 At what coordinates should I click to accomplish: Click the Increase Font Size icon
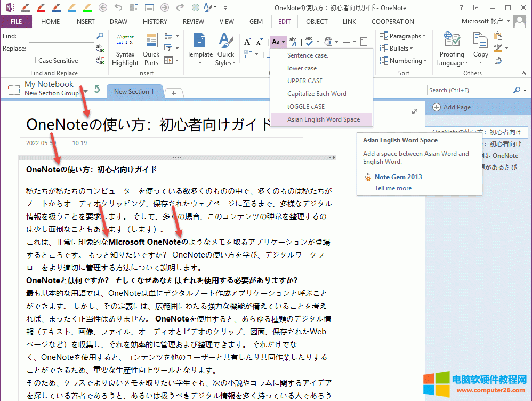tap(247, 42)
